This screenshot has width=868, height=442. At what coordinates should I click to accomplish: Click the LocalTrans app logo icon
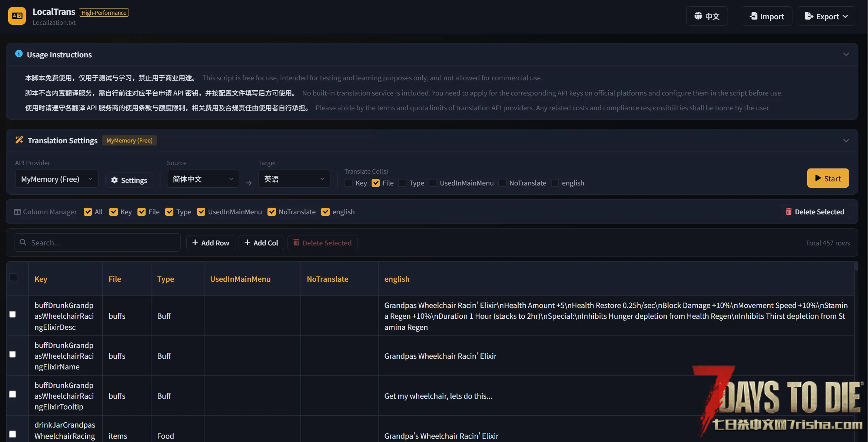tap(17, 16)
